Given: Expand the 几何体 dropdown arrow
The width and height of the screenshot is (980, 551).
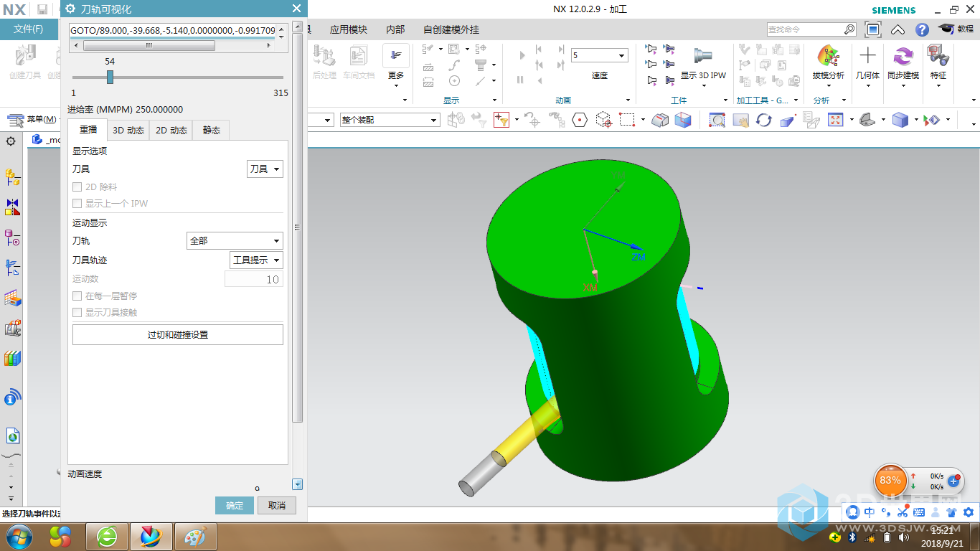Looking at the screenshot, I should (x=867, y=86).
